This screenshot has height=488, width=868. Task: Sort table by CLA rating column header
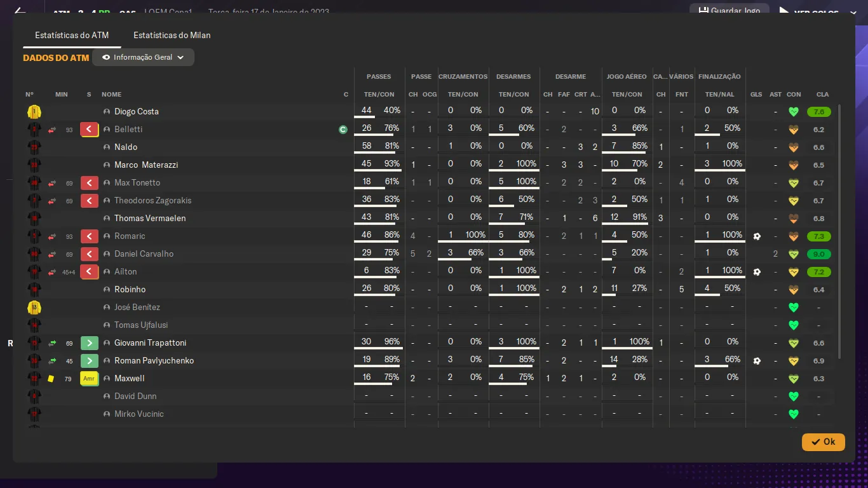point(822,95)
